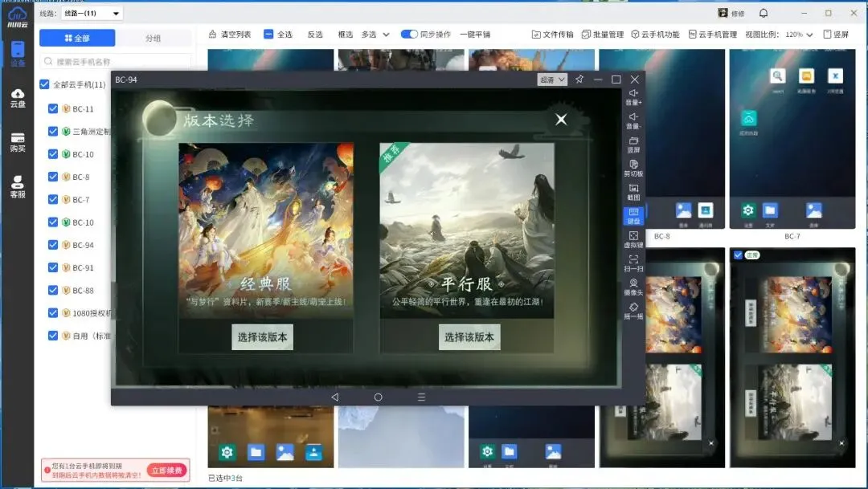Expand the 多选 multi-select dropdown
Screen dimensions: 868x489
coord(375,35)
